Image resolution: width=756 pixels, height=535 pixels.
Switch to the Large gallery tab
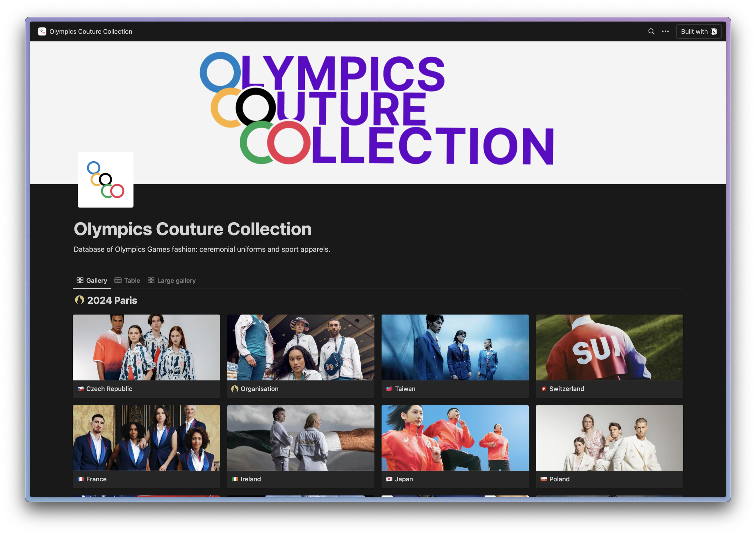(x=172, y=280)
